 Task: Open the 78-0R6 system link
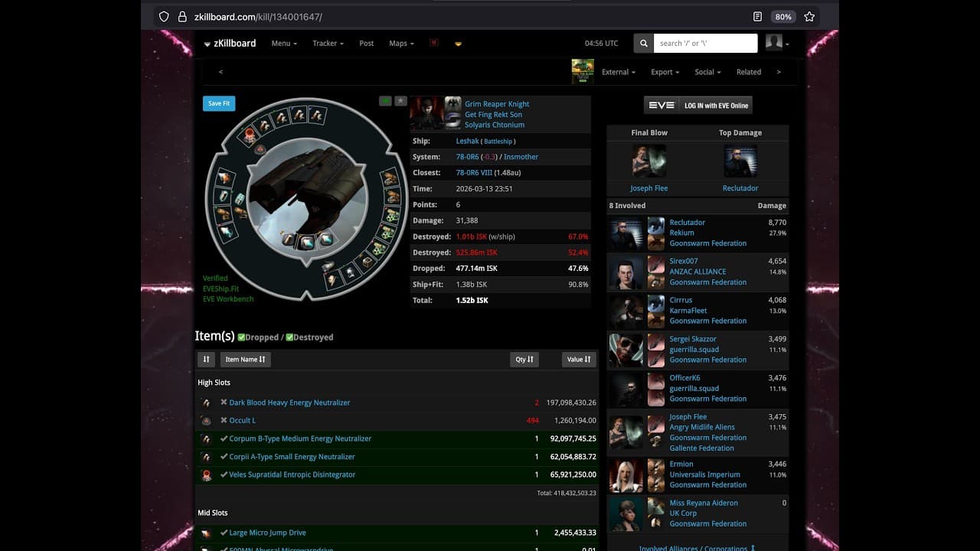467,157
